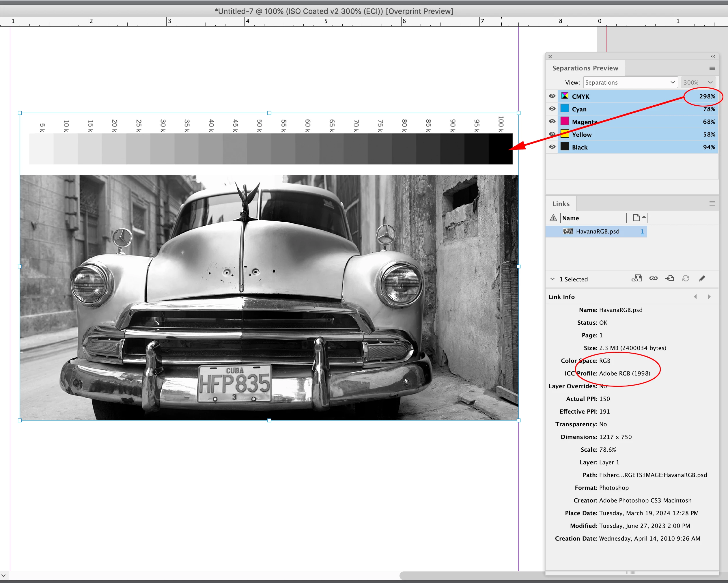Click the Update Link refresh icon
728x583 pixels.
(686, 279)
